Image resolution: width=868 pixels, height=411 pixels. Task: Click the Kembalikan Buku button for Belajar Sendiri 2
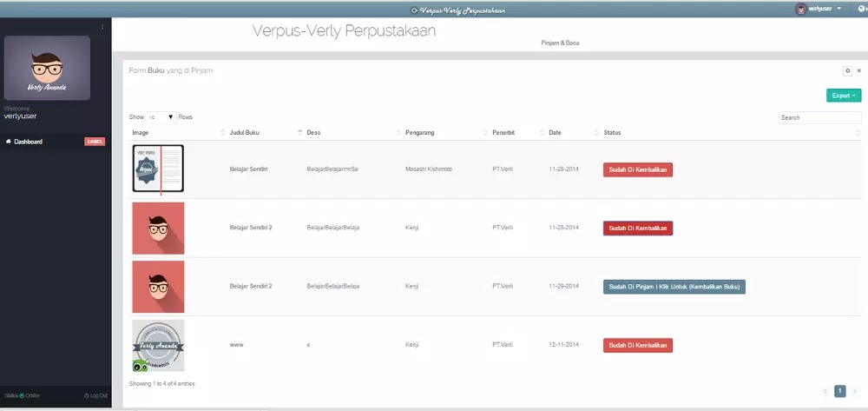[674, 287]
